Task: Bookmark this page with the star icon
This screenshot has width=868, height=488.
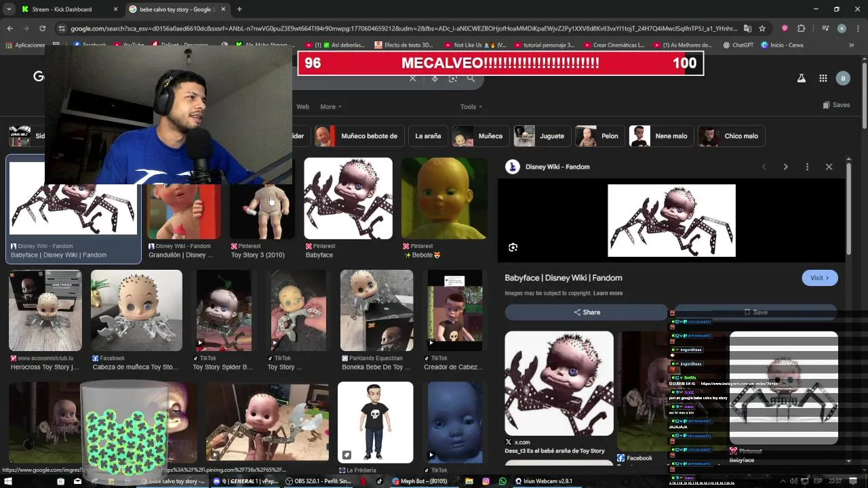Action: [x=762, y=28]
